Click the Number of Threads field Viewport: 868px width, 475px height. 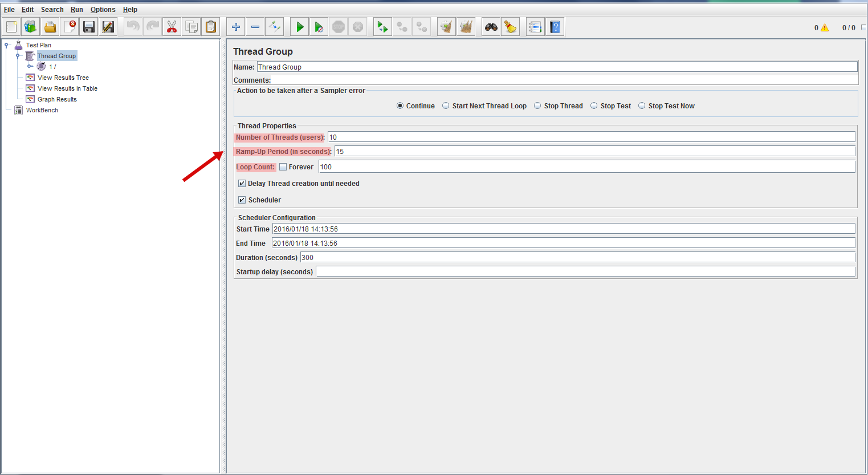coord(591,137)
